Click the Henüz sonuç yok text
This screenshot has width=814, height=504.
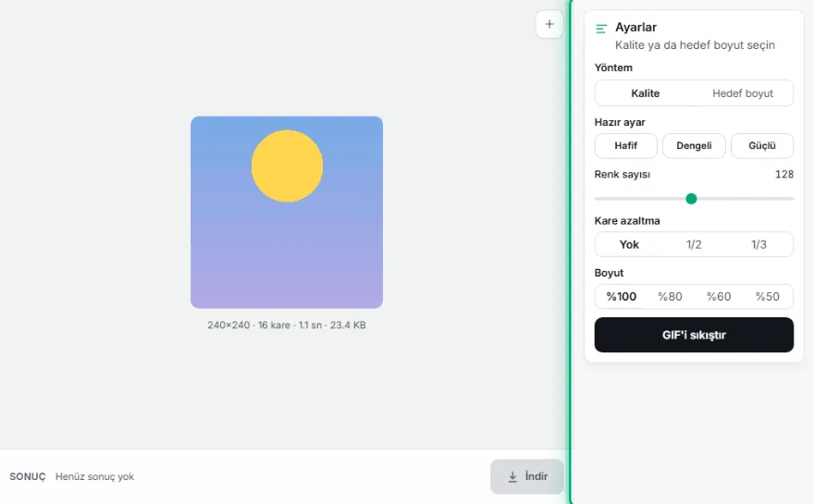94,476
